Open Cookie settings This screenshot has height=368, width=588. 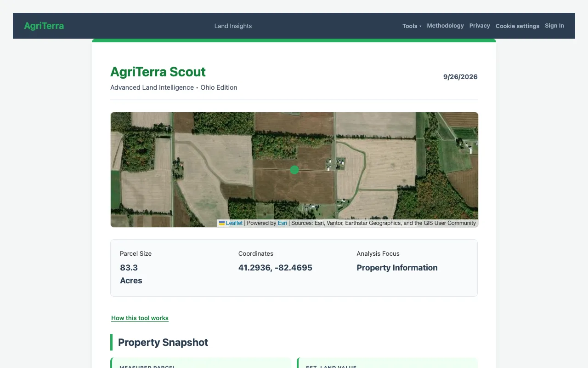[517, 26]
